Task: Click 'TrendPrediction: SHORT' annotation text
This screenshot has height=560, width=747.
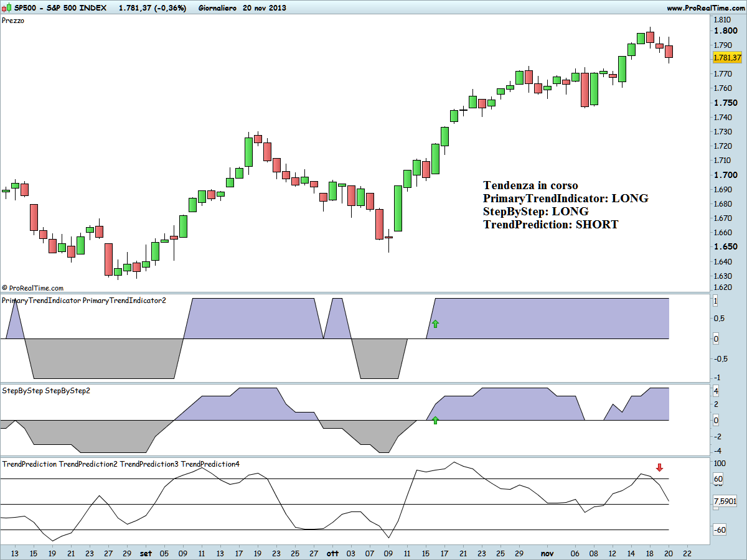Action: (x=551, y=225)
